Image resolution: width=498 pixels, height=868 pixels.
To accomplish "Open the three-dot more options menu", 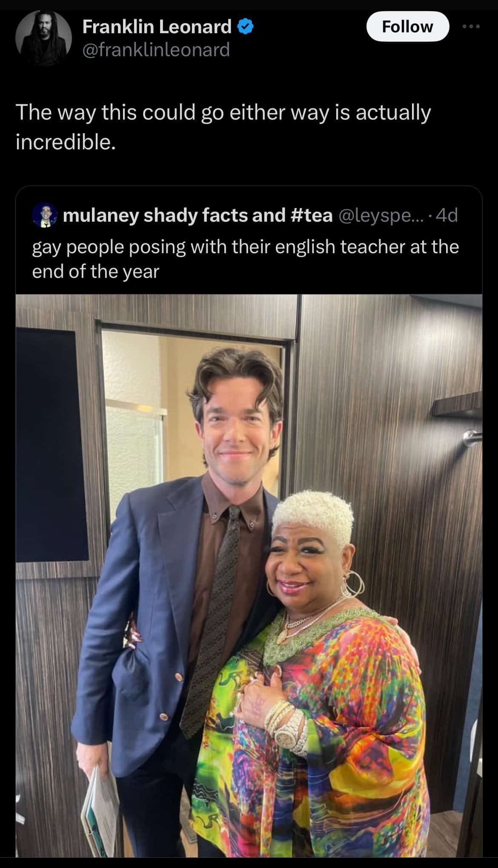I will [471, 26].
